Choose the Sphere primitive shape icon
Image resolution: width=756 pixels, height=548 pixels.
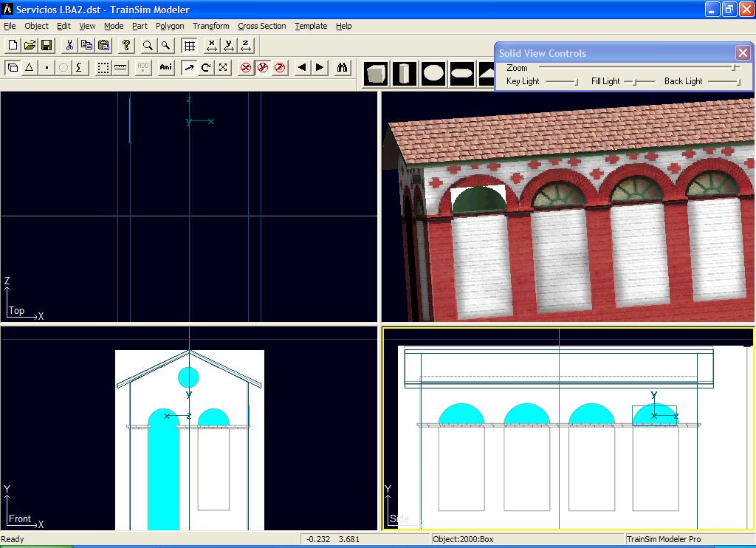(433, 74)
